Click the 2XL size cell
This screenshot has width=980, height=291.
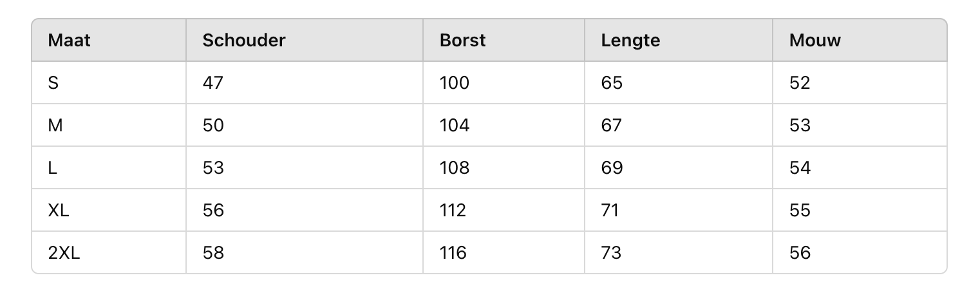click(64, 253)
